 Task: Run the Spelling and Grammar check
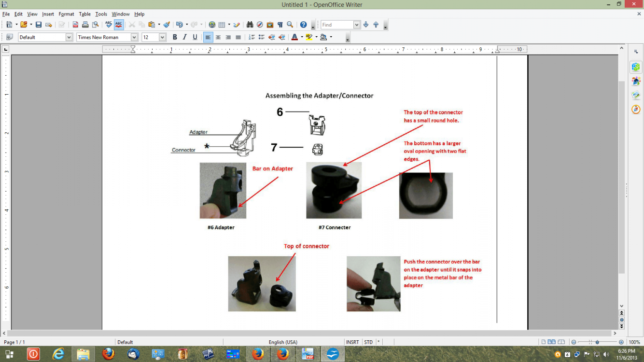click(x=109, y=25)
